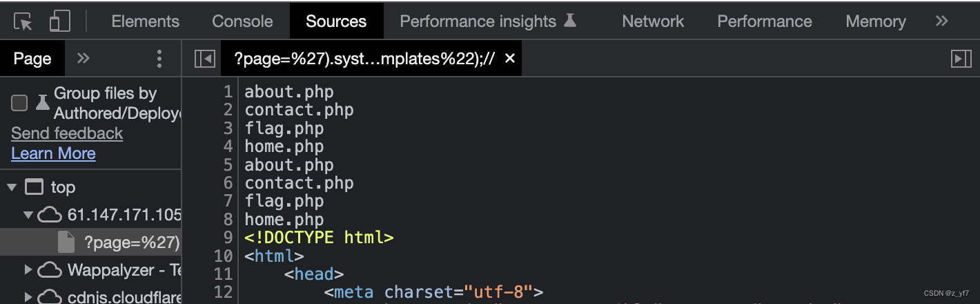Switch to the Console tab
The height and width of the screenshot is (304, 980).
pos(242,21)
